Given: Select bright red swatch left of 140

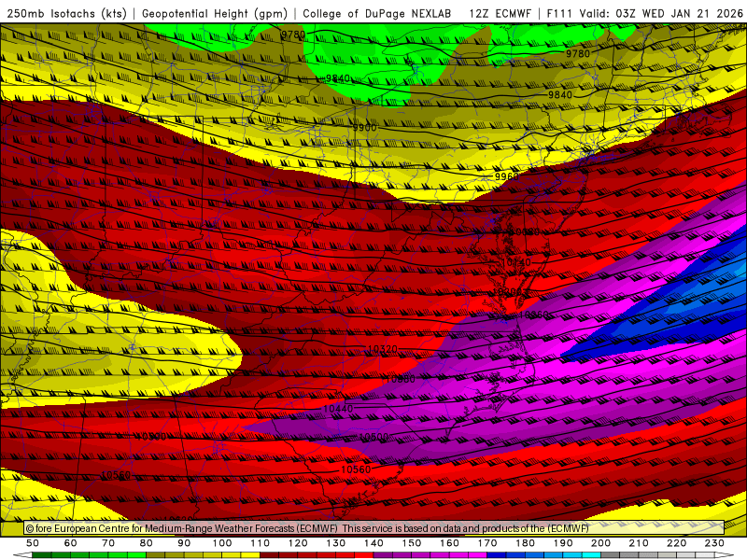Looking at the screenshot, I should point(364,555).
